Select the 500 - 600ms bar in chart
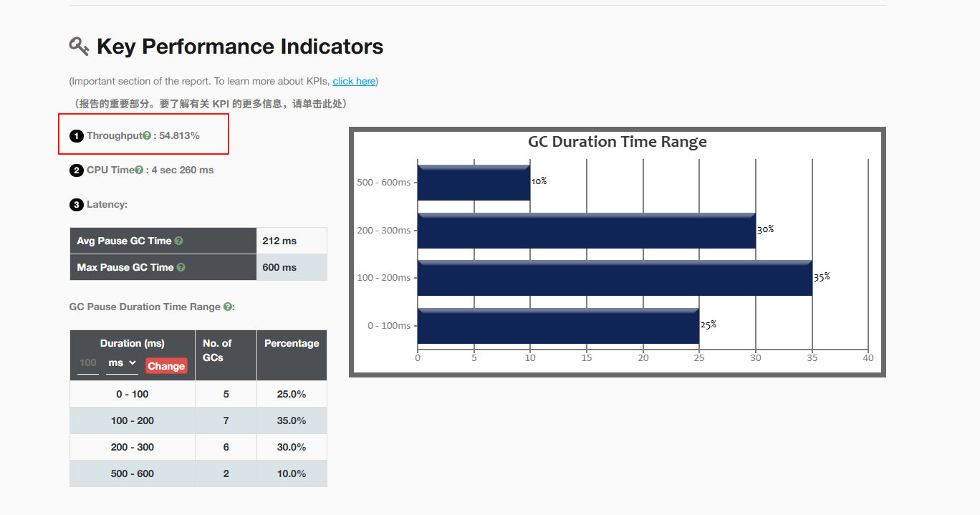Screen dimensions: 980x515 pyautogui.click(x=473, y=183)
